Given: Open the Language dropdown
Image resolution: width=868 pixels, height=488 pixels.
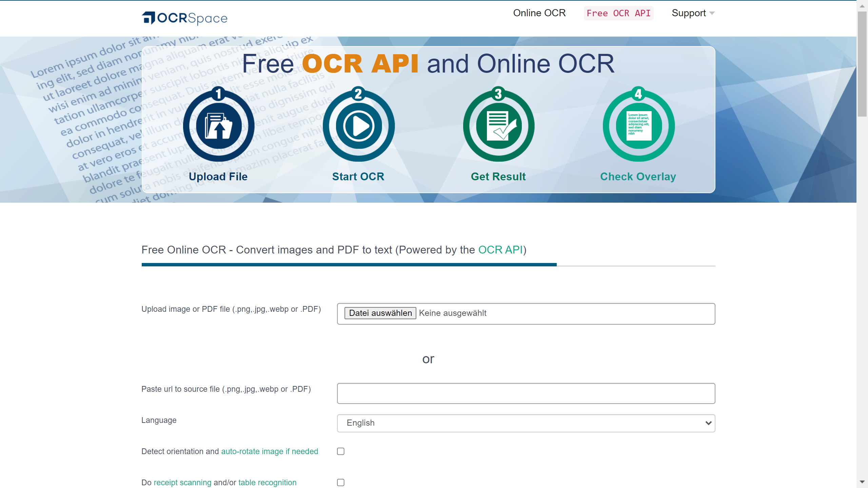Looking at the screenshot, I should pos(526,423).
